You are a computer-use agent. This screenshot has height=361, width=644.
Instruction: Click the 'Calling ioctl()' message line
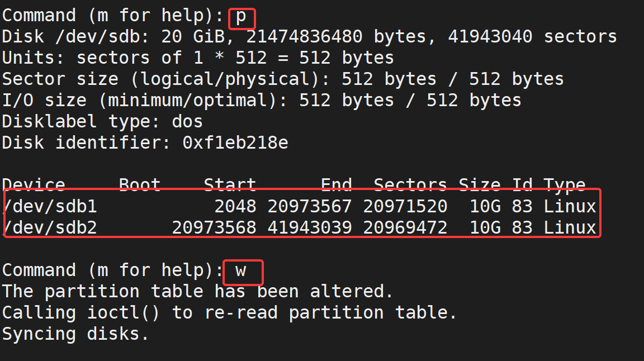(x=229, y=313)
